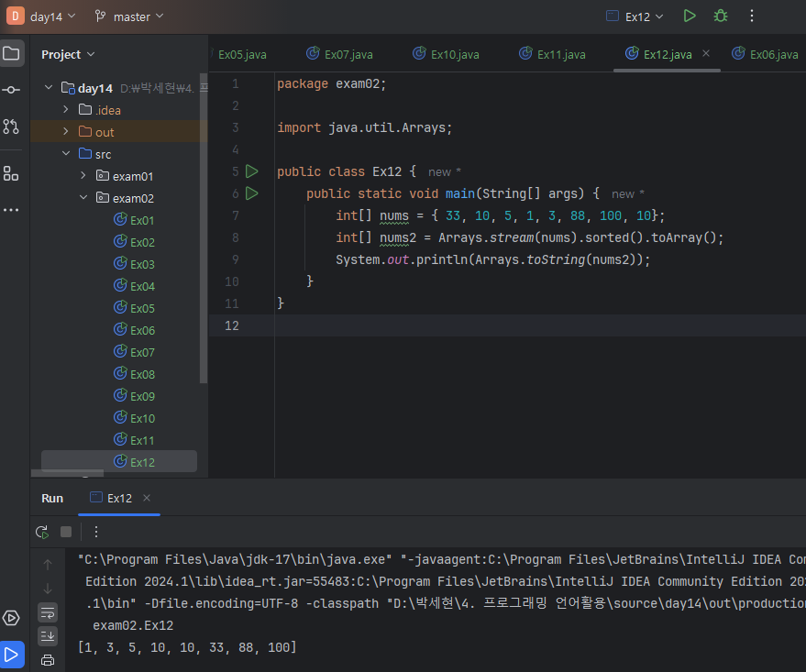Click the run gutter icon beside main method
The height and width of the screenshot is (672, 806).
(x=252, y=193)
